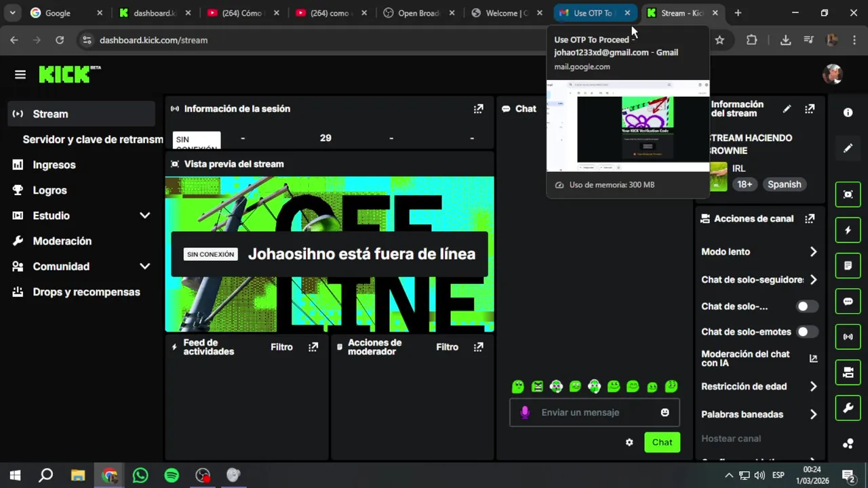Image resolution: width=868 pixels, height=488 pixels.
Task: Click the broadcast signal icon in right sidebar
Action: click(x=848, y=337)
